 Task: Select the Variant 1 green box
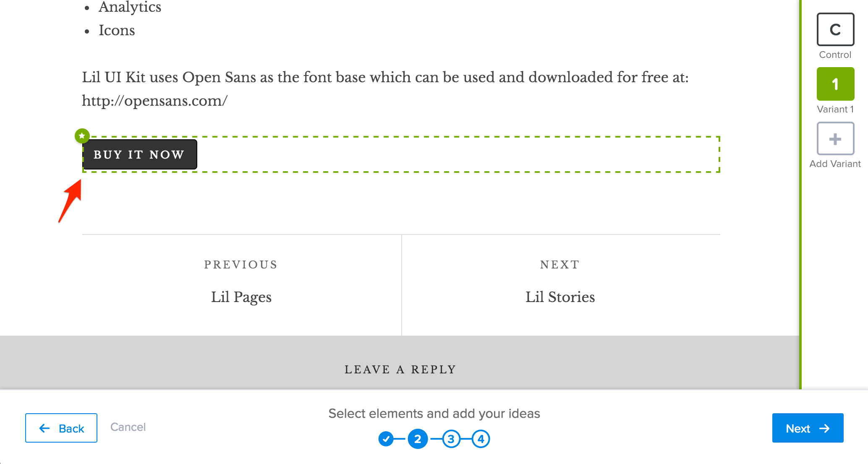(835, 84)
